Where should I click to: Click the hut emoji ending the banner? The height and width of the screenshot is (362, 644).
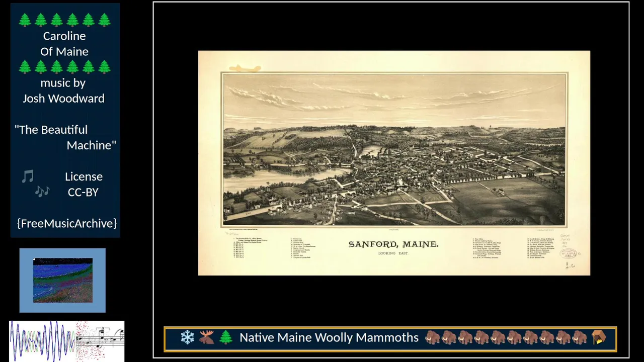599,338
